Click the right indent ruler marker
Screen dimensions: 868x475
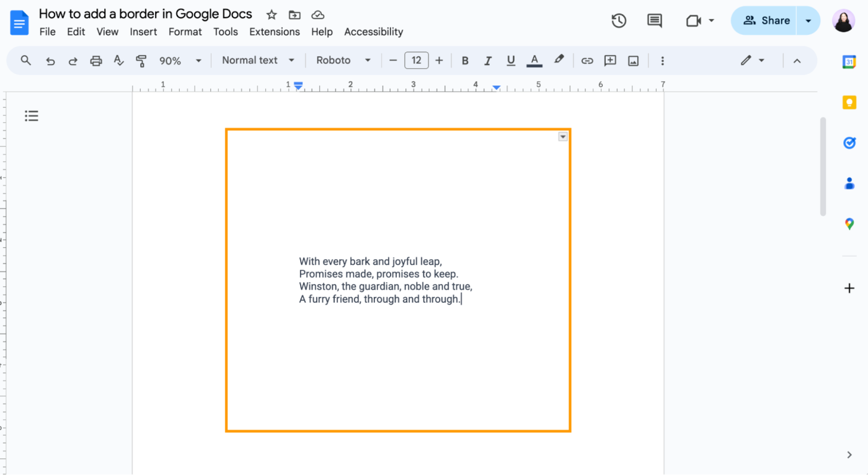tap(496, 87)
